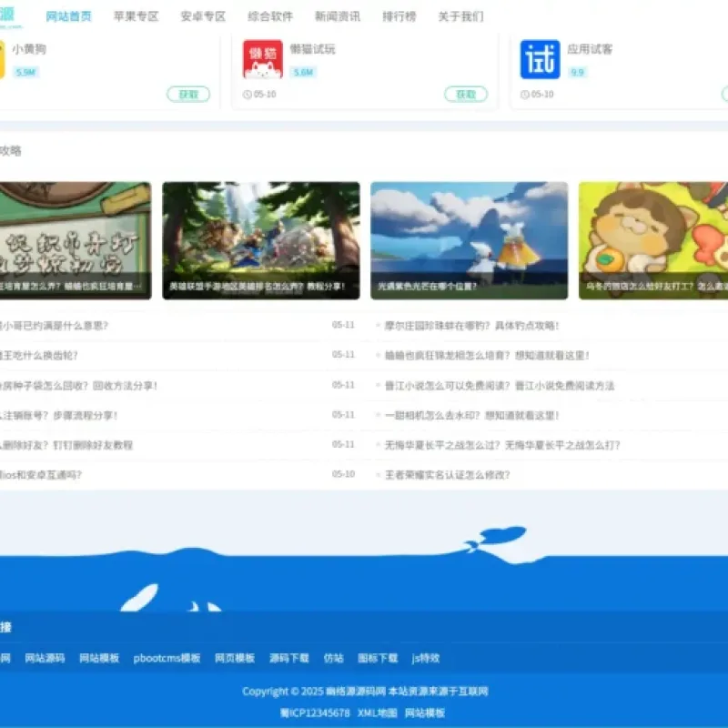
Task: Open article 王者荣耀实名认证怎么修改？
Action: tap(448, 475)
